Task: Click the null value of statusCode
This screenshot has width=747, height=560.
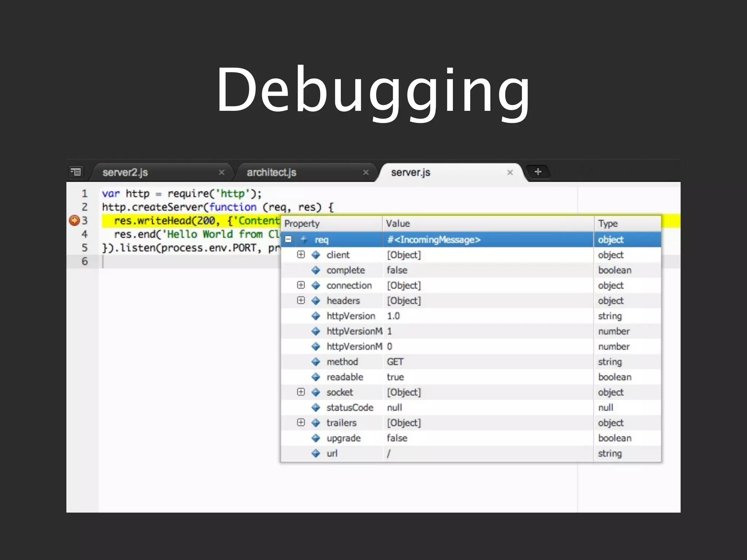Action: tap(395, 408)
